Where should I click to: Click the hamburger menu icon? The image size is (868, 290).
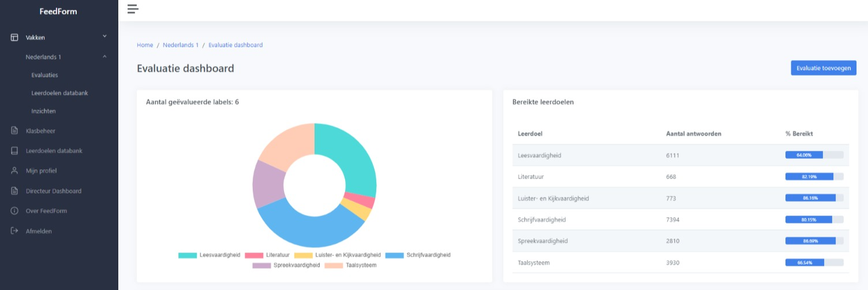pyautogui.click(x=133, y=9)
